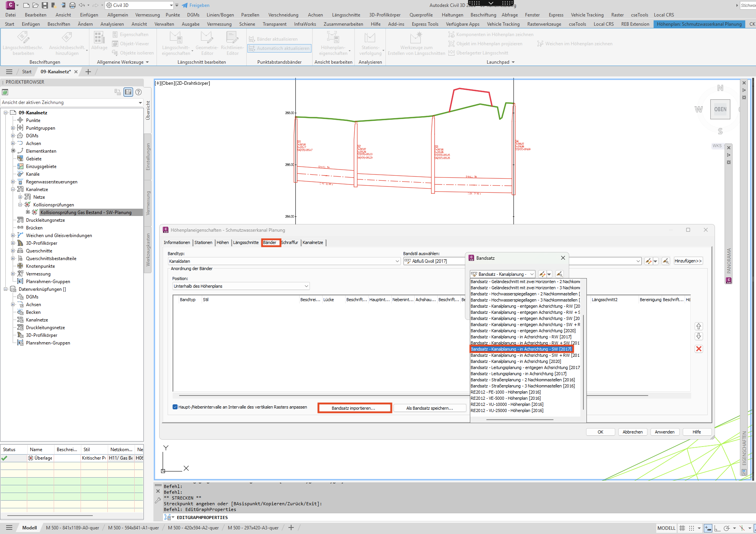Close the Bandsatz popup window
Screen dimensions: 756x534
point(563,258)
